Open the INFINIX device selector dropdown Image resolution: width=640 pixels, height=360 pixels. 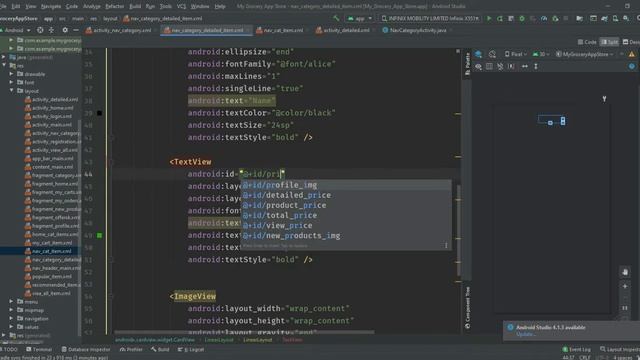pyautogui.click(x=430, y=18)
